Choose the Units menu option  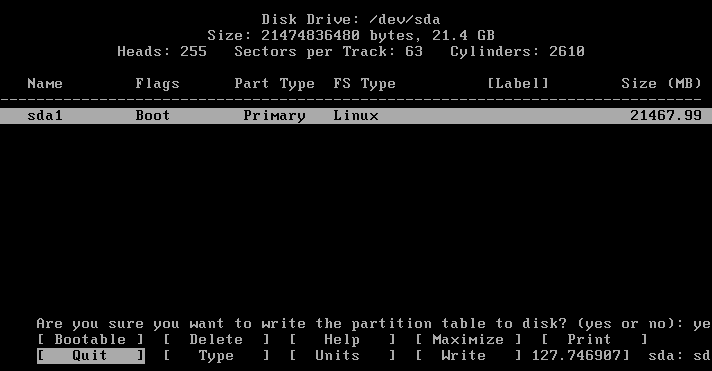(x=342, y=356)
